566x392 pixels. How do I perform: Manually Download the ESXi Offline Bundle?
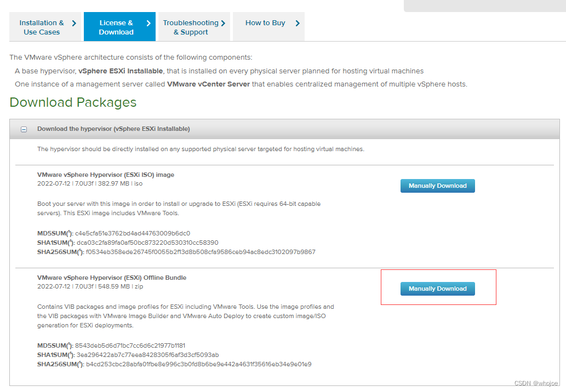tap(437, 289)
